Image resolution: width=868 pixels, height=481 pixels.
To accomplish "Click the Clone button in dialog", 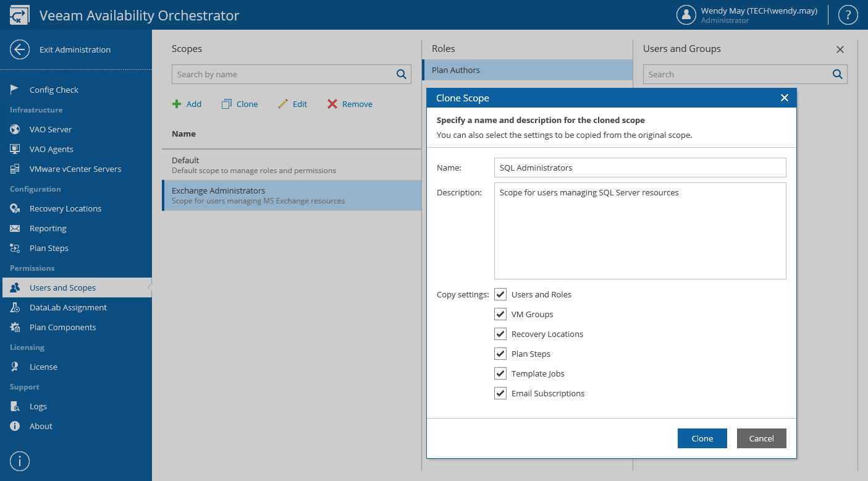I will point(702,438).
